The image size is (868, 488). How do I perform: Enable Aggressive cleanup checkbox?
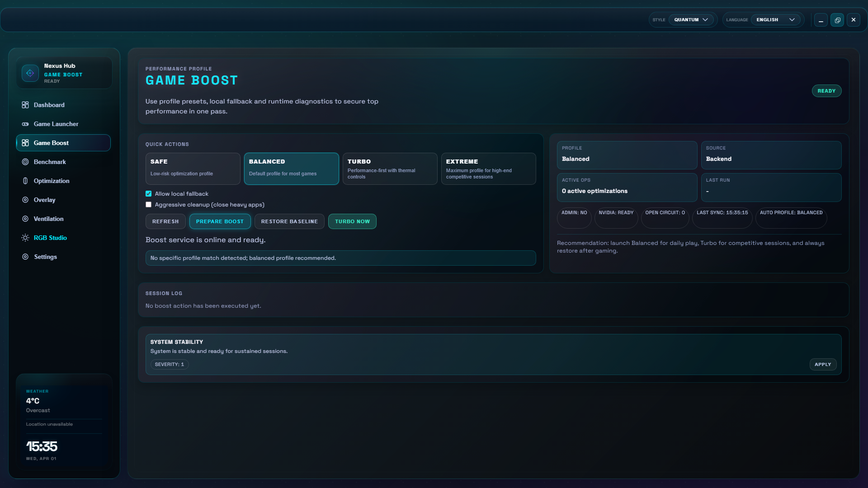click(x=148, y=205)
